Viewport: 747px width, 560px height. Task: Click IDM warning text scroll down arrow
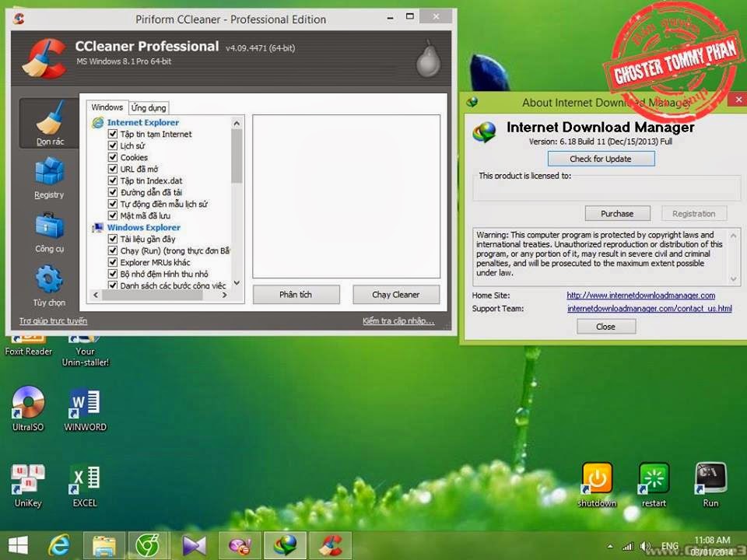[x=734, y=279]
